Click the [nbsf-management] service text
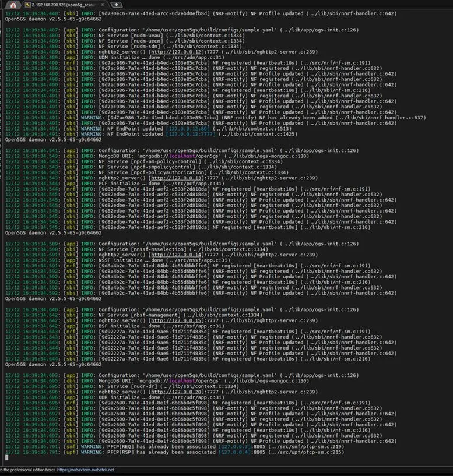453x476 pixels. 156,315
